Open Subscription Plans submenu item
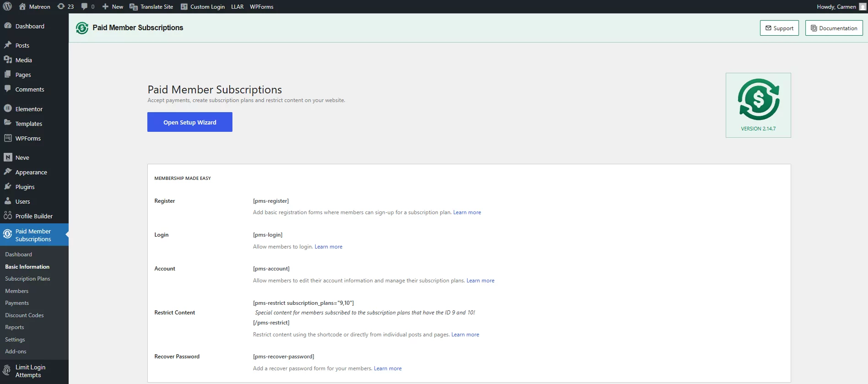The image size is (868, 384). (27, 278)
